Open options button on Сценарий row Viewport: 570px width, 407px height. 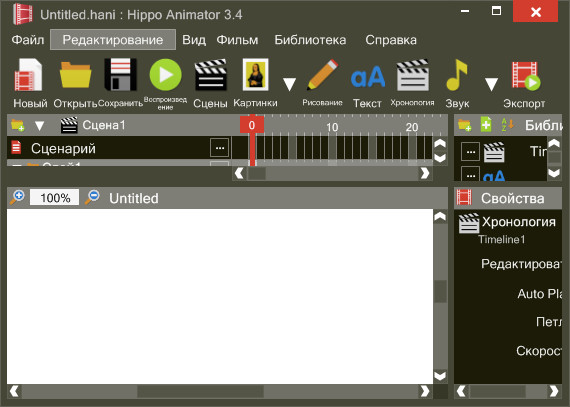click(x=220, y=148)
